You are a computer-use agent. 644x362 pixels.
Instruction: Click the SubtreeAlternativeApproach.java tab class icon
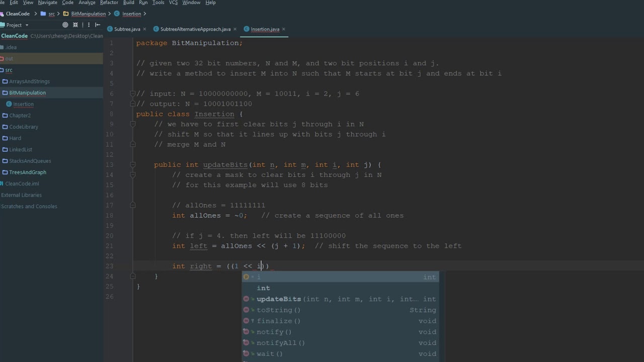tap(156, 29)
